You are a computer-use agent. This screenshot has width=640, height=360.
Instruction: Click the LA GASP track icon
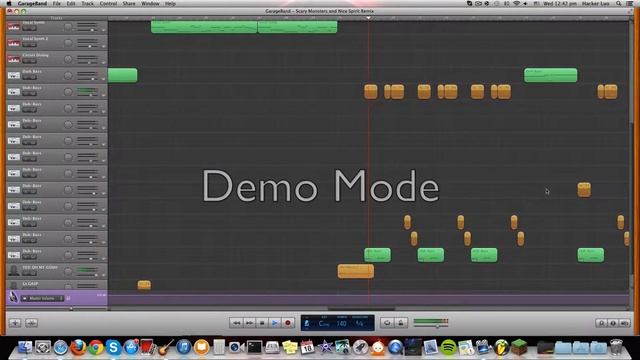click(x=13, y=285)
